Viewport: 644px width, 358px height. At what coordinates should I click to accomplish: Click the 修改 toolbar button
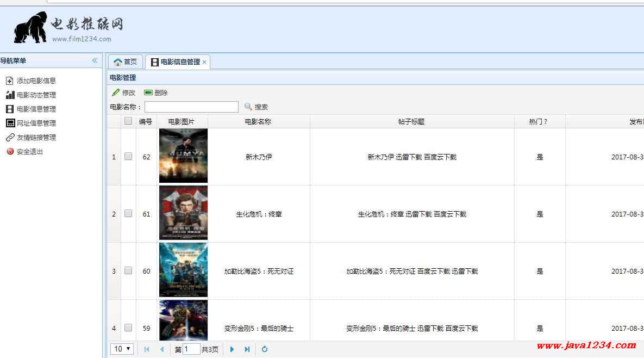(123, 92)
